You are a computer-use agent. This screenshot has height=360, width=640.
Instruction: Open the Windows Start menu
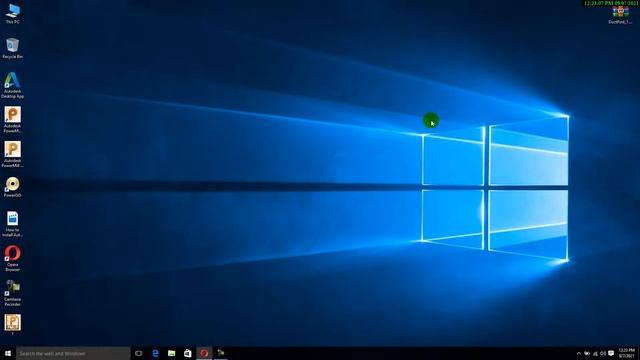point(8,353)
